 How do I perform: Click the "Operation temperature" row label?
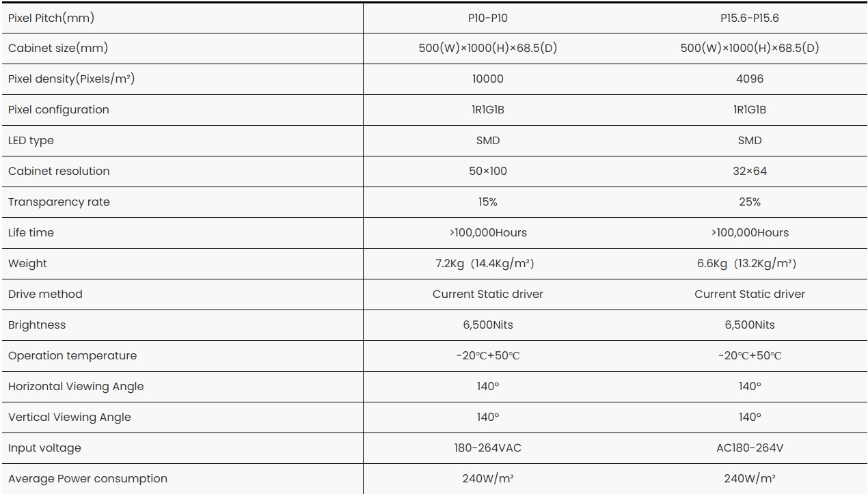pyautogui.click(x=72, y=356)
